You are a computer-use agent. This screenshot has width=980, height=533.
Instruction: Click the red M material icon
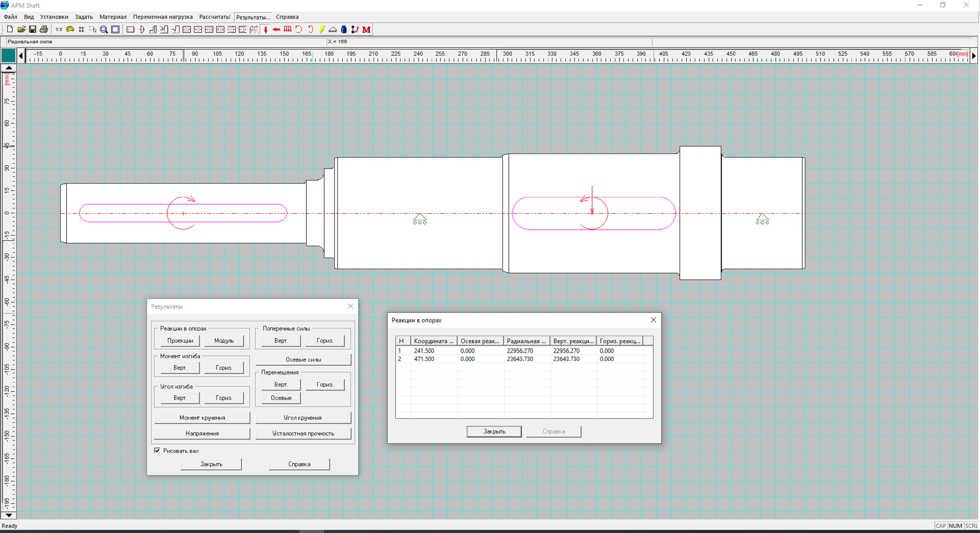[366, 29]
